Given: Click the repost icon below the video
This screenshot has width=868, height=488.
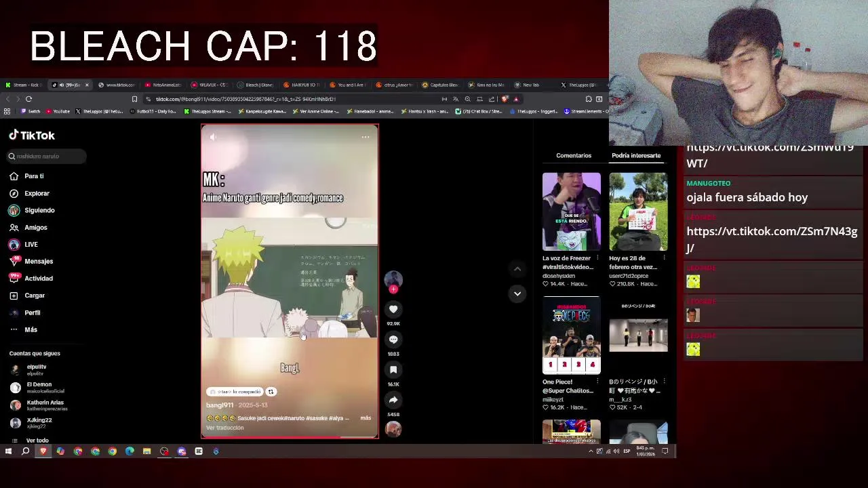Looking at the screenshot, I should 271,392.
